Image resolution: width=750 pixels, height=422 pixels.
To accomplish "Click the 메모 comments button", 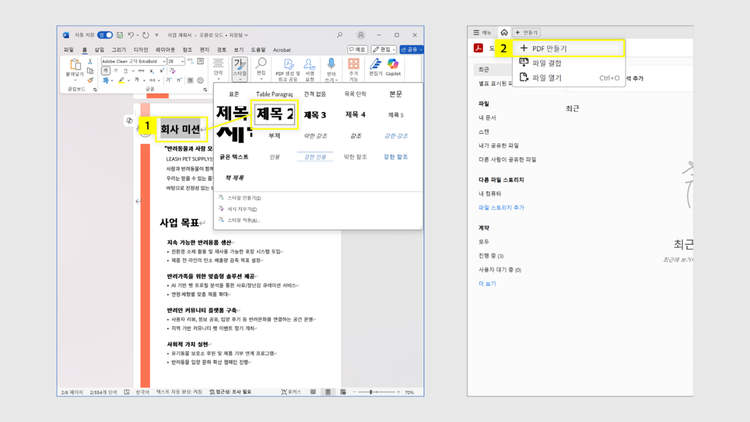I will (357, 49).
